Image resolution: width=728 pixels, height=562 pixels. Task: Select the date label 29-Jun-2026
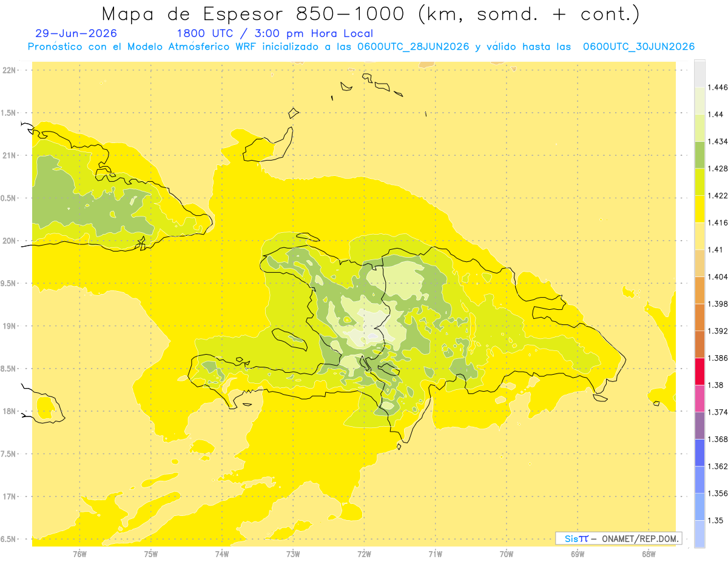pos(76,33)
